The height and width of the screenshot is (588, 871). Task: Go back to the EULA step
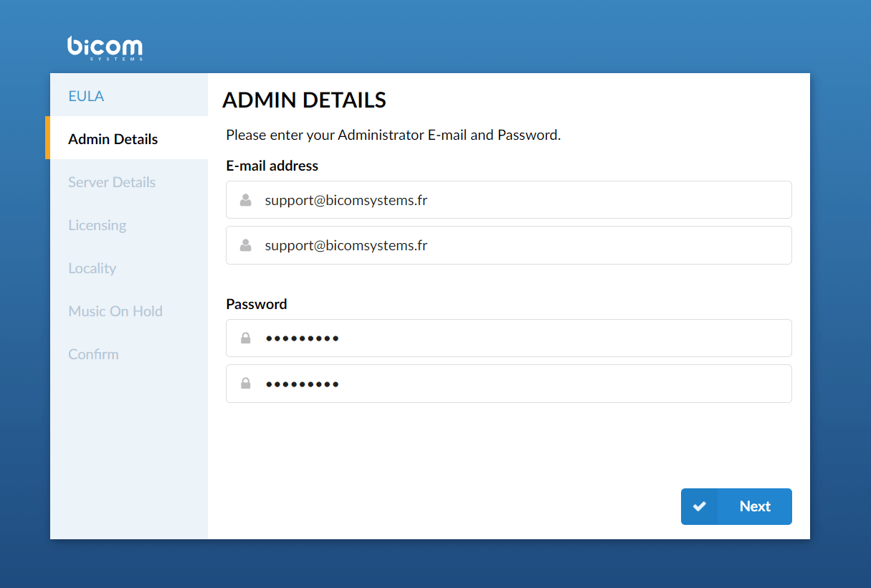86,96
